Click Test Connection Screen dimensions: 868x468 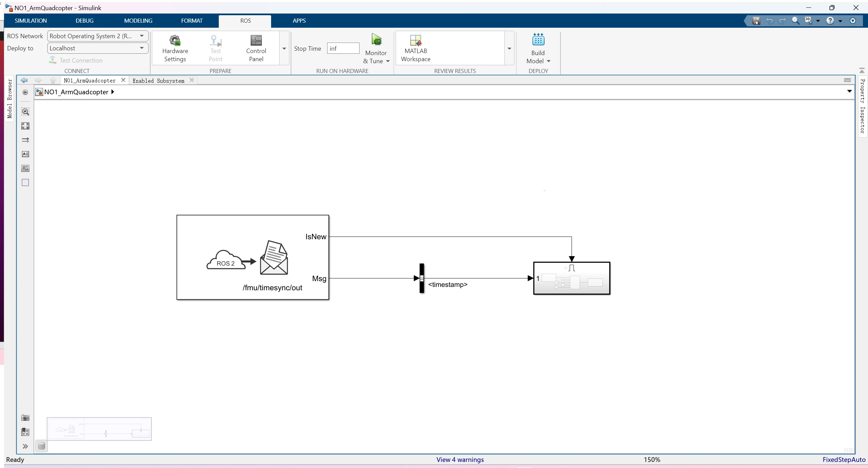click(76, 60)
